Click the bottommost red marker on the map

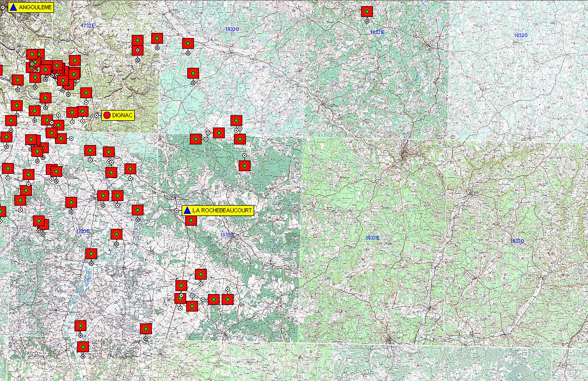83,347
